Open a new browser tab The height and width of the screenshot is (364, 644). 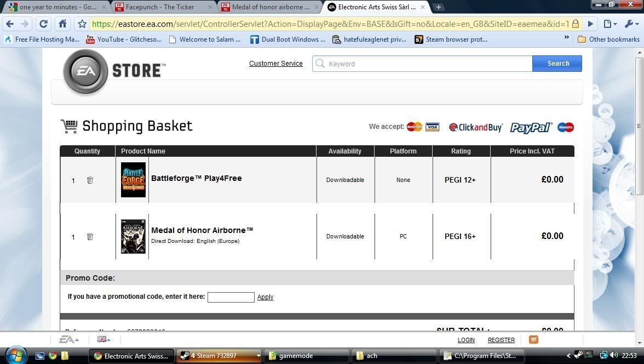438,7
